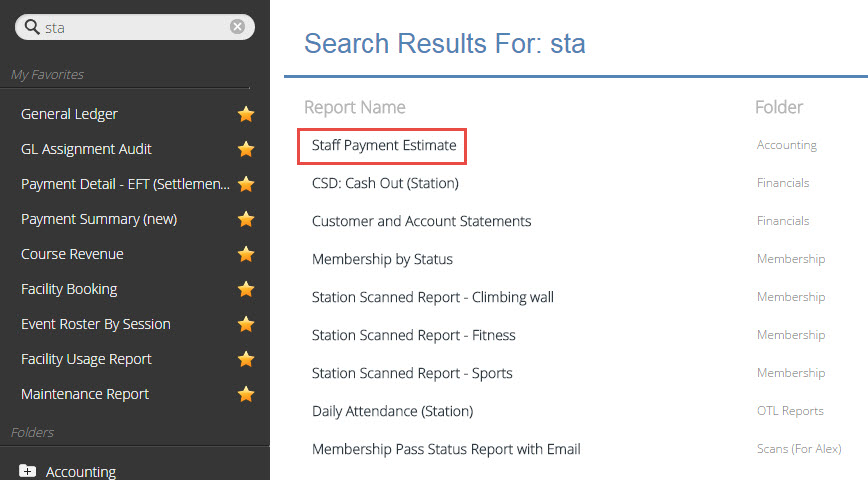Click the Search Results For: sta heading
The width and height of the screenshot is (868, 480).
click(445, 44)
